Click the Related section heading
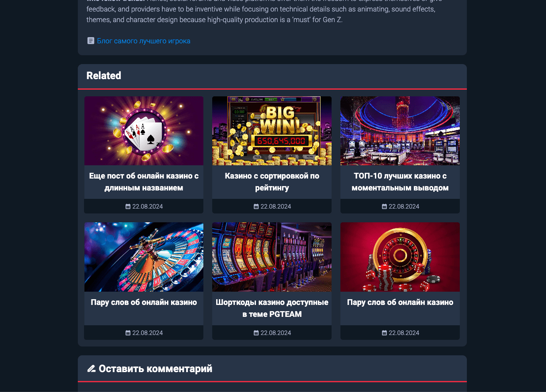546x392 pixels. 104,76
